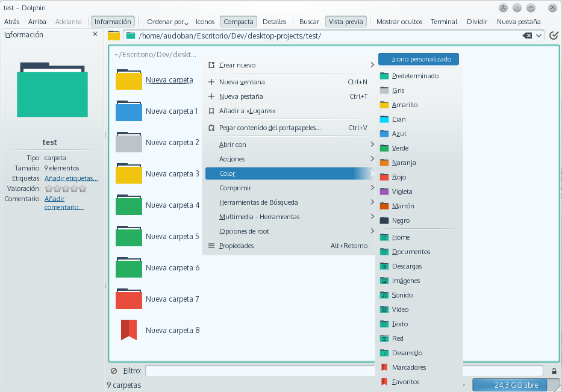The image size is (562, 392).
Task: Clear the location bar with the backspace icon
Action: coord(527,36)
